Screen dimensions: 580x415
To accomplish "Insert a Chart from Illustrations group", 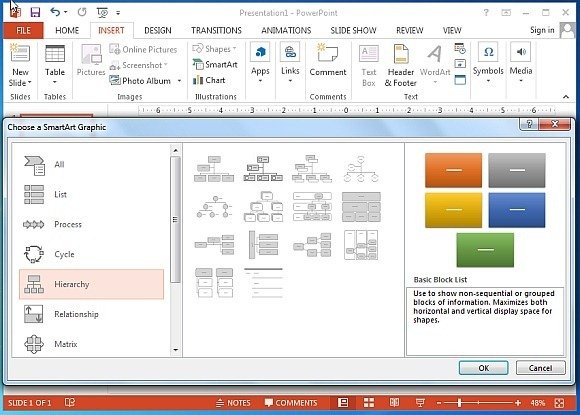I will point(209,80).
